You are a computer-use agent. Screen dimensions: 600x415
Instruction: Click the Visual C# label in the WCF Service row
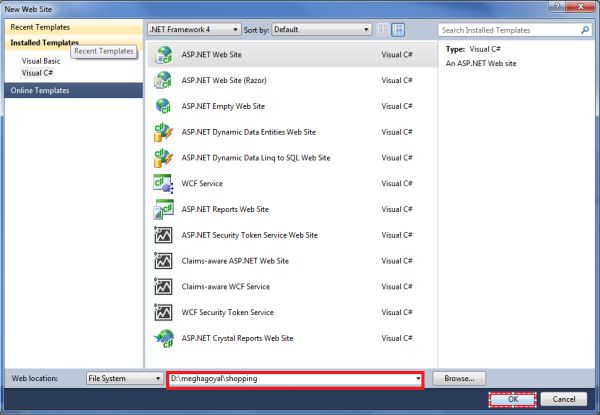[397, 184]
